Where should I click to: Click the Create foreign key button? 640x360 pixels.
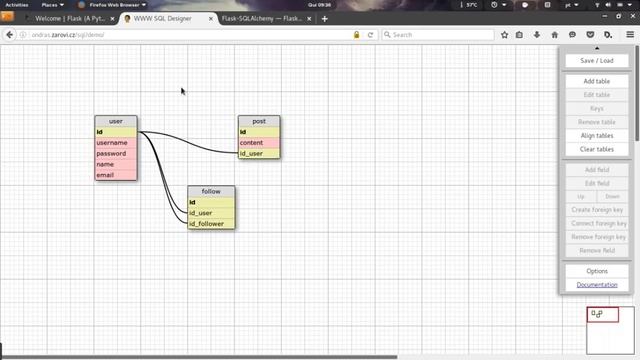(x=597, y=210)
